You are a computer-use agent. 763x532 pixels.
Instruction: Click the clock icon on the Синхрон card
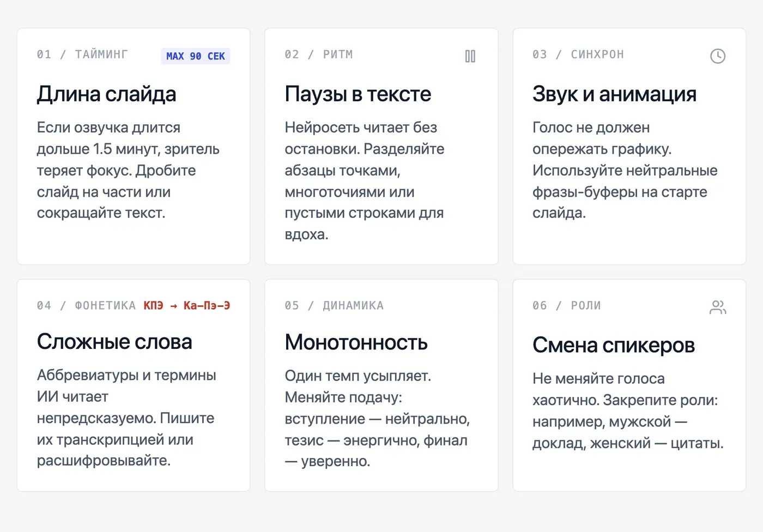click(x=718, y=56)
